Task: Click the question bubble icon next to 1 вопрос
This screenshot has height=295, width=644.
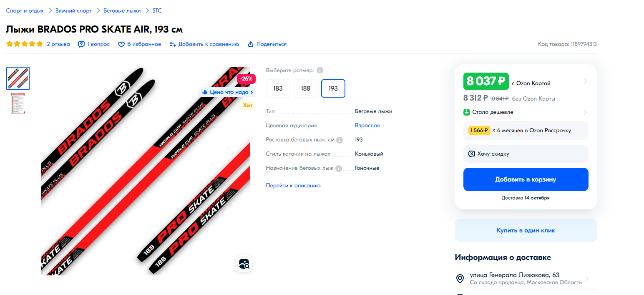Action: (81, 44)
